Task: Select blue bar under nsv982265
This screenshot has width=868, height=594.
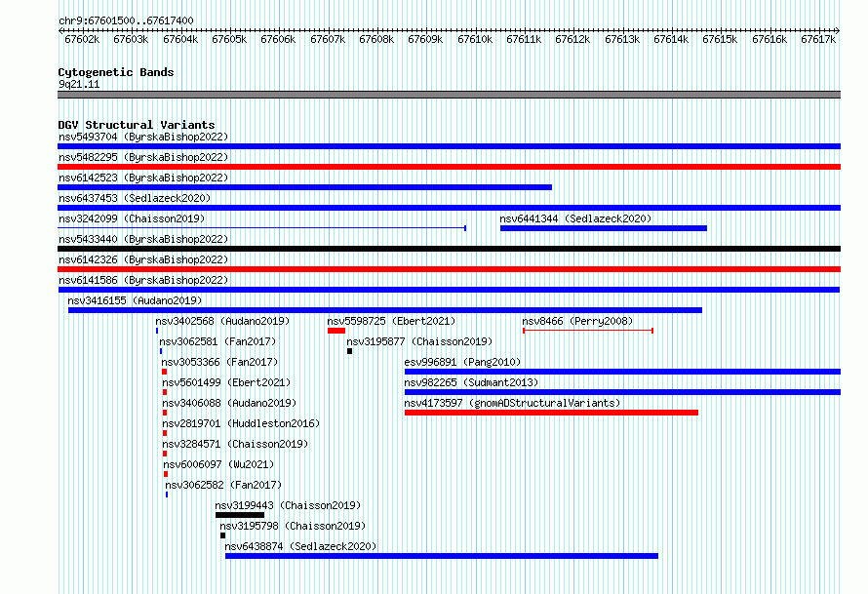Action: click(x=623, y=392)
